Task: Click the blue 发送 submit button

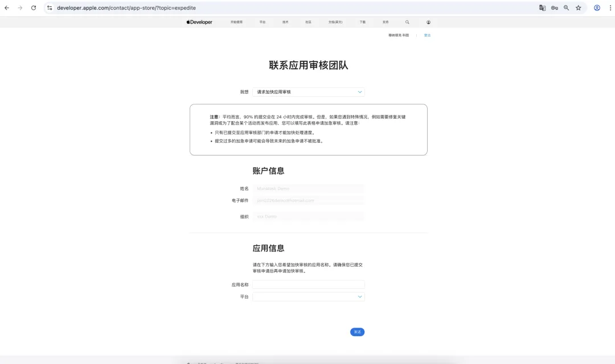Action: point(357,332)
